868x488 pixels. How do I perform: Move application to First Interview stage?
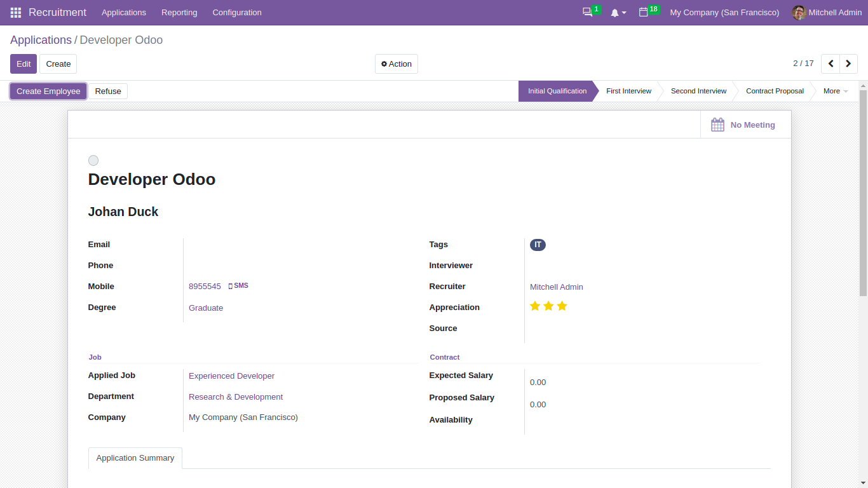click(628, 91)
